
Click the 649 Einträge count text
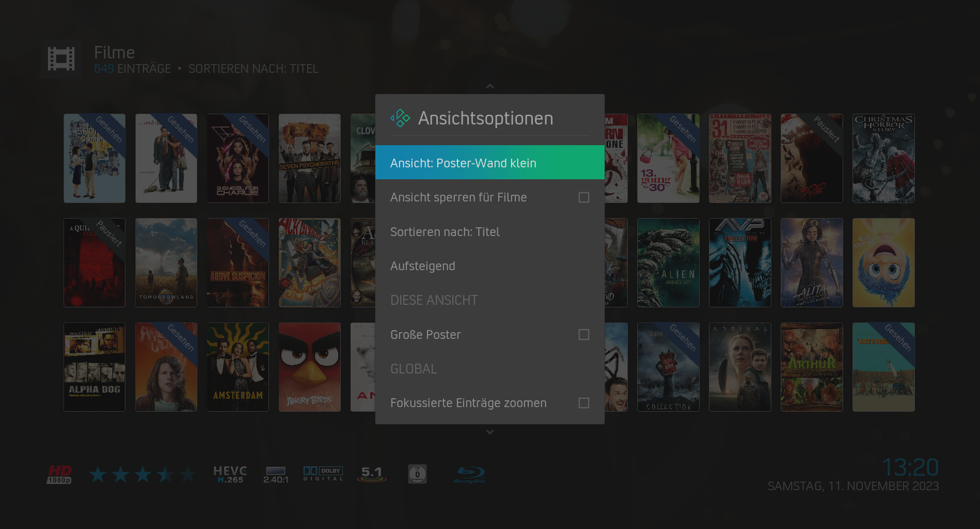pyautogui.click(x=132, y=69)
